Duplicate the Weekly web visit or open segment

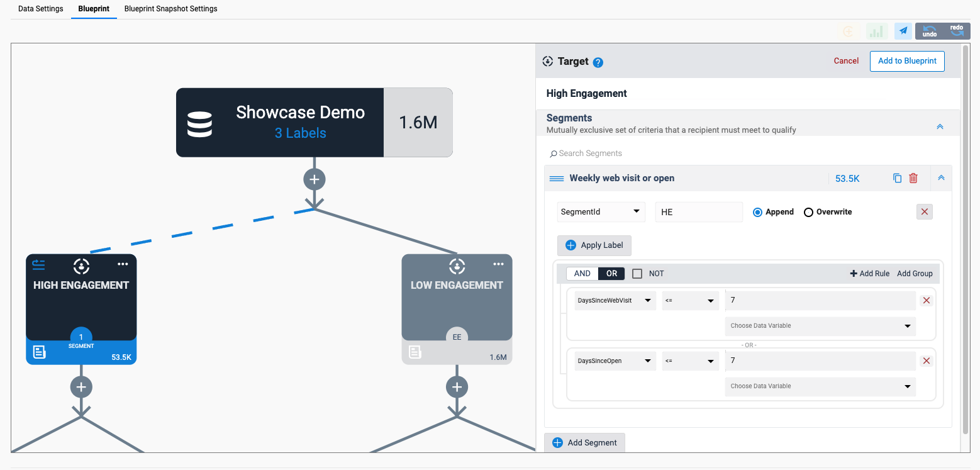point(898,178)
